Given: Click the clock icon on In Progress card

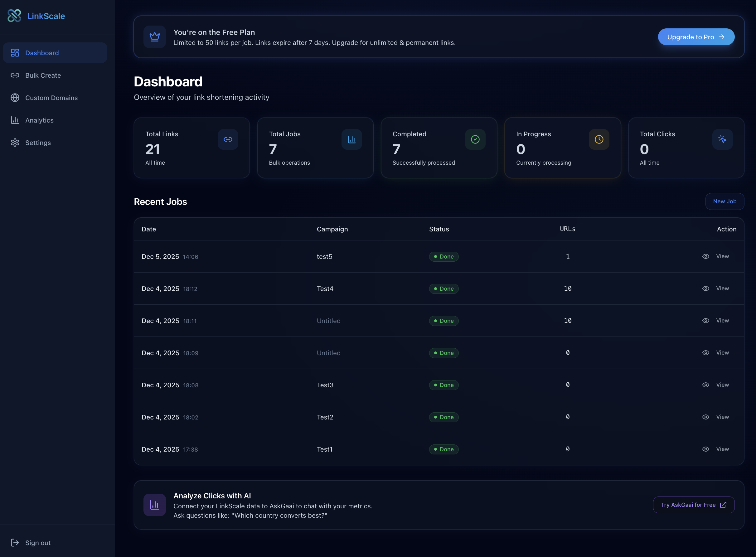Looking at the screenshot, I should (x=599, y=139).
